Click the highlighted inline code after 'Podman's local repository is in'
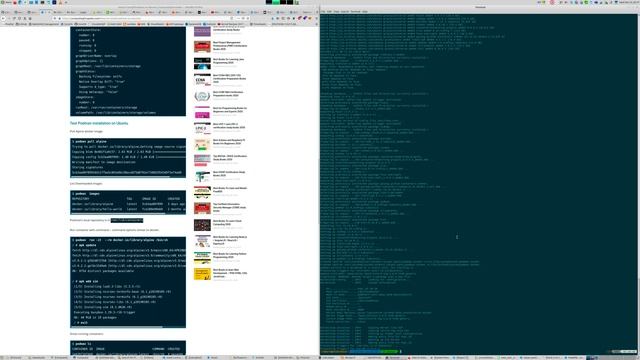This screenshot has height=360, width=640. click(x=127, y=220)
